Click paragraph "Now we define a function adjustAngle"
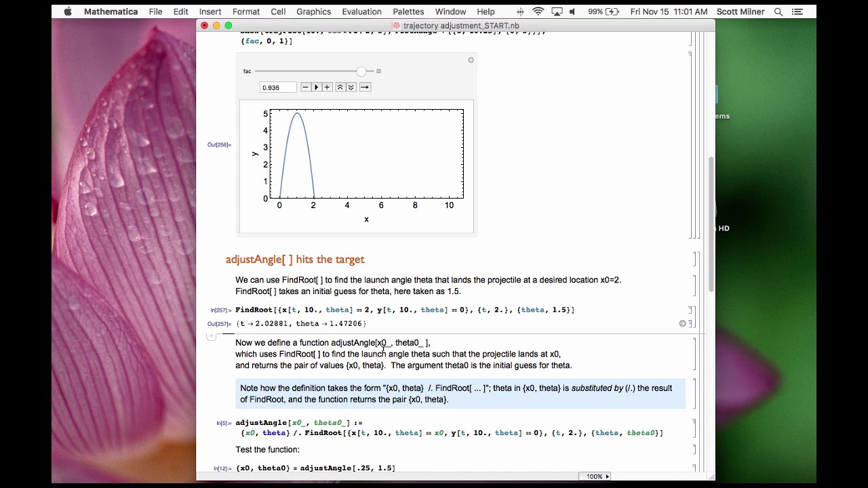 tap(403, 354)
